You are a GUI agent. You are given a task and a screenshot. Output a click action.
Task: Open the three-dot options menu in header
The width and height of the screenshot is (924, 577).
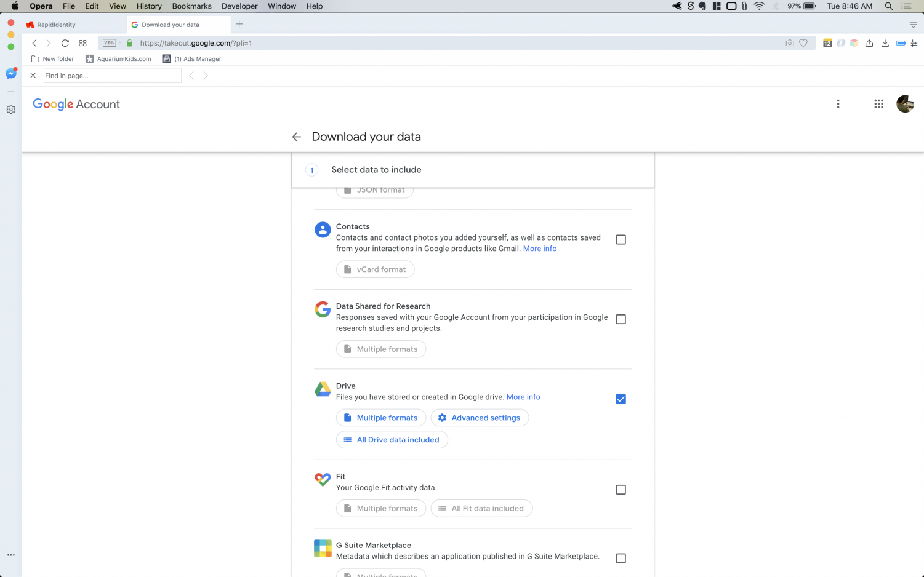[x=838, y=104]
